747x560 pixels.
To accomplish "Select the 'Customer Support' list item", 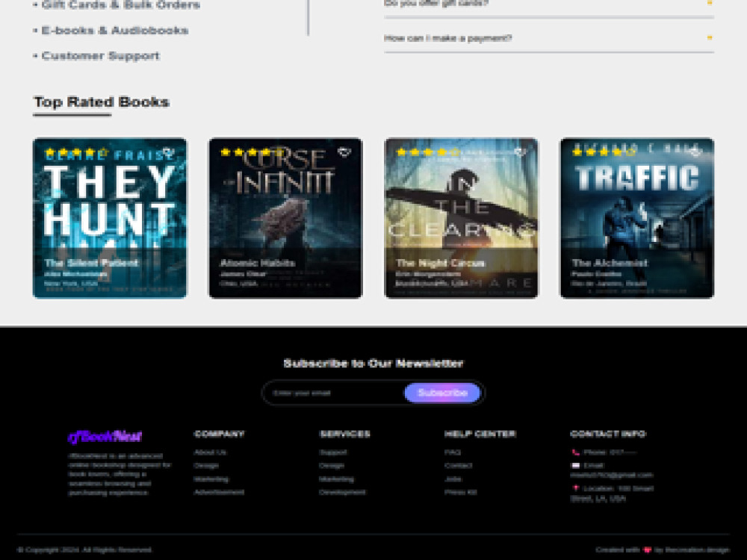I will pos(101,56).
